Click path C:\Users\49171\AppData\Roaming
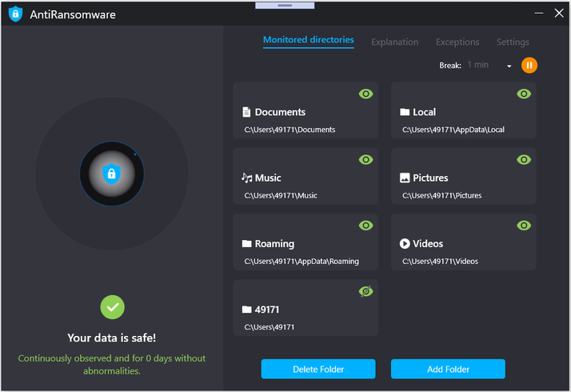The height and width of the screenshot is (392, 571). 301,262
